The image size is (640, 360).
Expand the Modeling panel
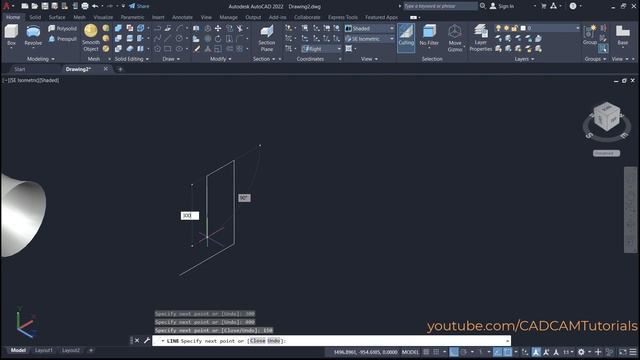pyautogui.click(x=40, y=59)
